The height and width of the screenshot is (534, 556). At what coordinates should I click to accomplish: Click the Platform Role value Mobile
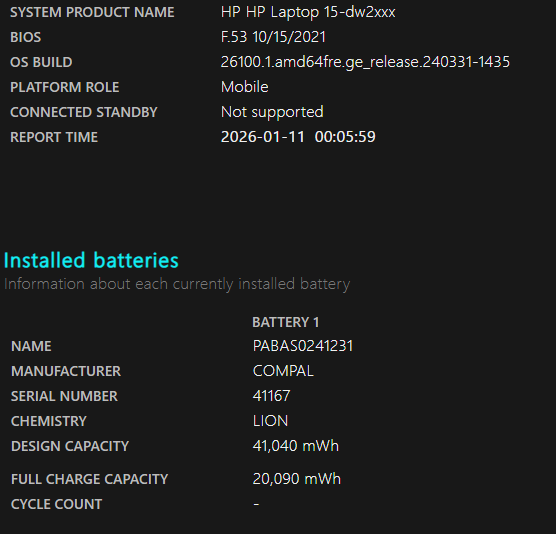[245, 87]
